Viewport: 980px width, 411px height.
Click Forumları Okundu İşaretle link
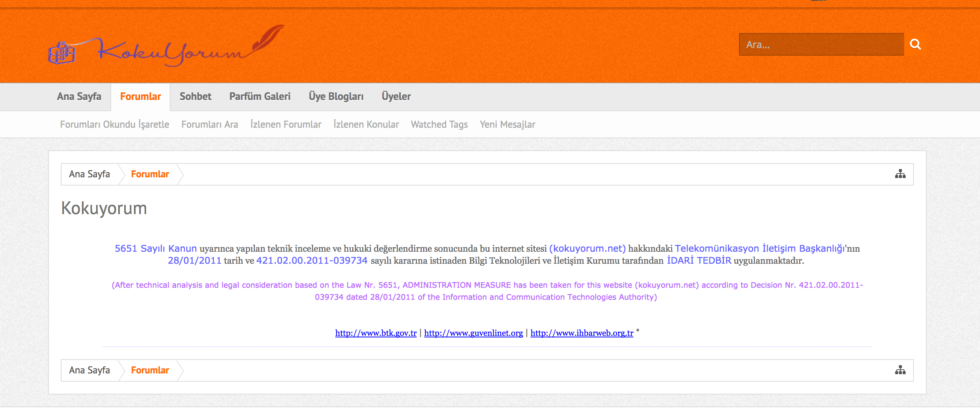pos(115,124)
